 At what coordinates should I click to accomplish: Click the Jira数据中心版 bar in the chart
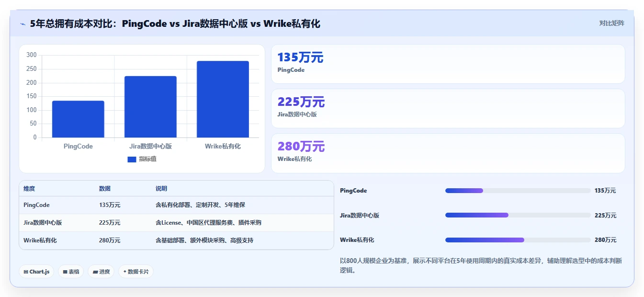[x=150, y=107]
